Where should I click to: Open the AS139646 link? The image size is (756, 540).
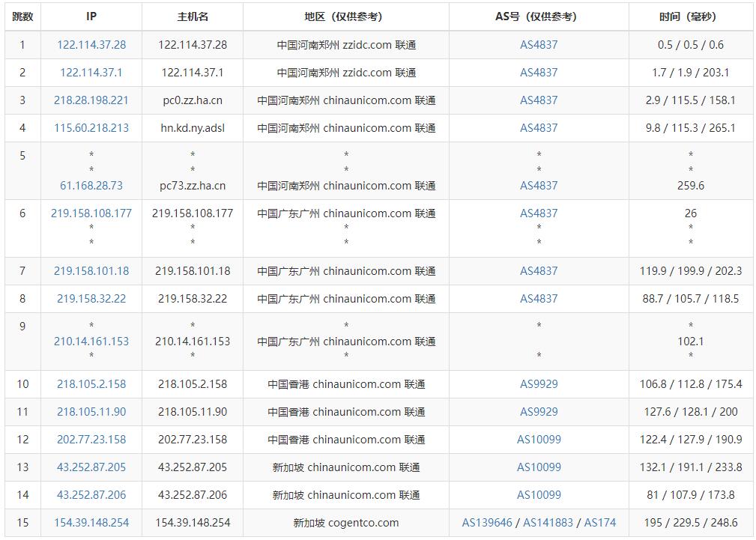[487, 523]
